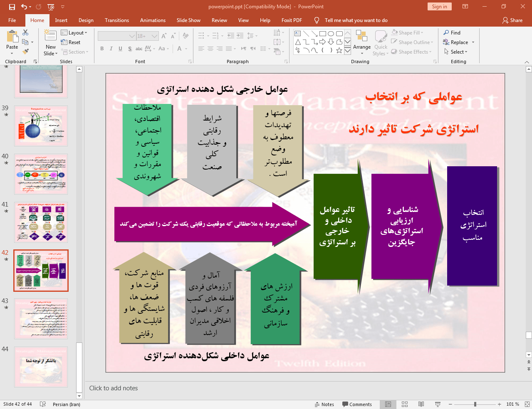Click the Slide Show view icon
The height and width of the screenshot is (409, 532).
(x=438, y=404)
